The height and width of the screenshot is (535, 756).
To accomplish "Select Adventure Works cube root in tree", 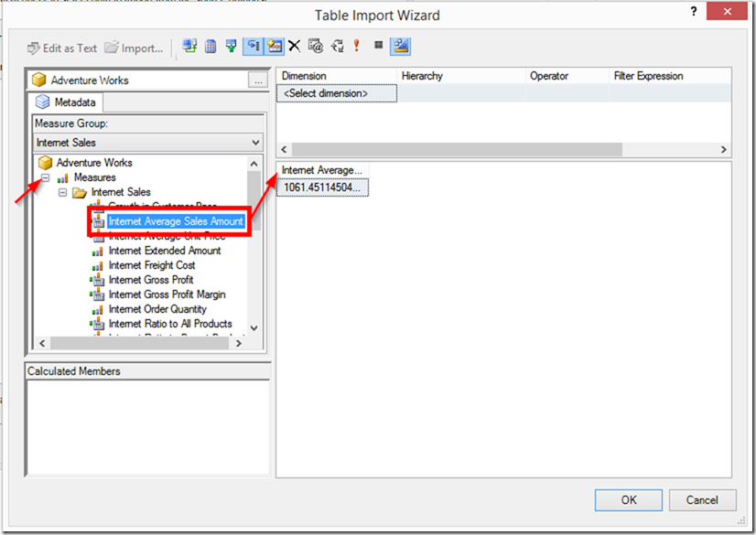I will 94,163.
